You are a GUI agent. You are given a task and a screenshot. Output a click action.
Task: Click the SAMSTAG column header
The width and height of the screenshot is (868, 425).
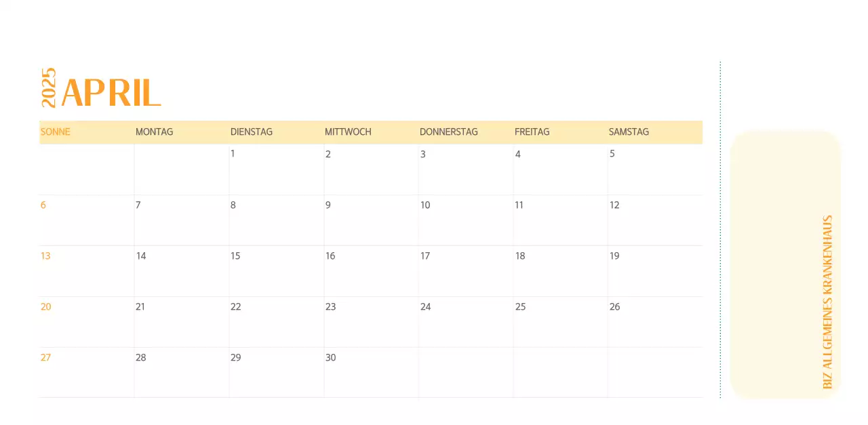(629, 132)
